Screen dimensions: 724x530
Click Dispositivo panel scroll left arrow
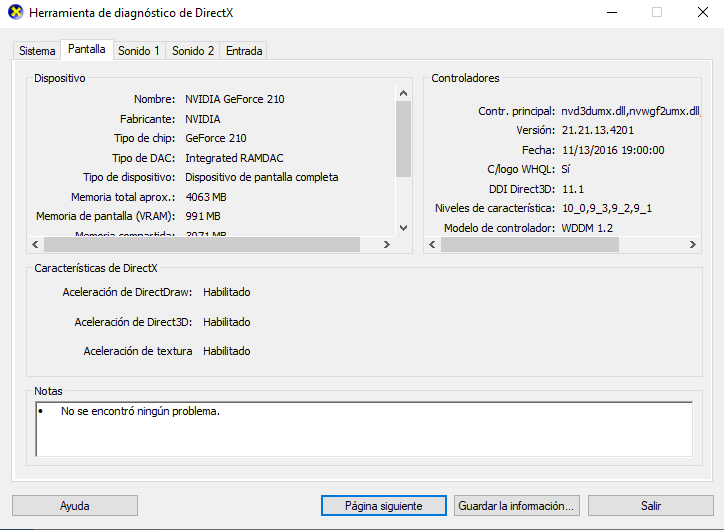click(x=36, y=245)
